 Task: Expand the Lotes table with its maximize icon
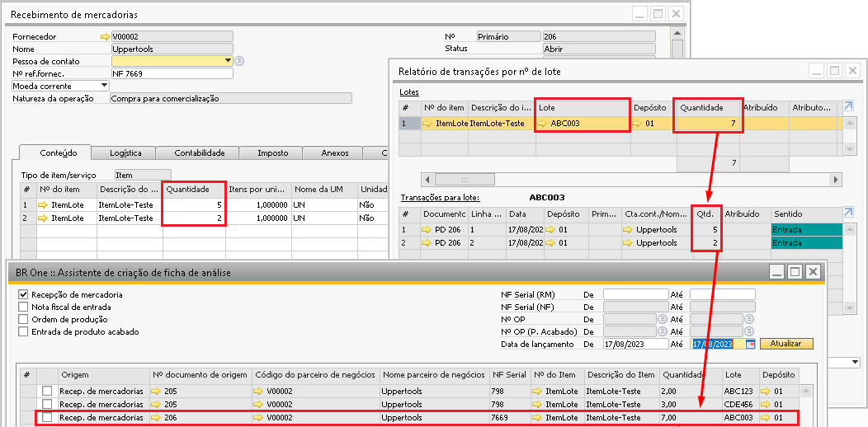coord(849,107)
